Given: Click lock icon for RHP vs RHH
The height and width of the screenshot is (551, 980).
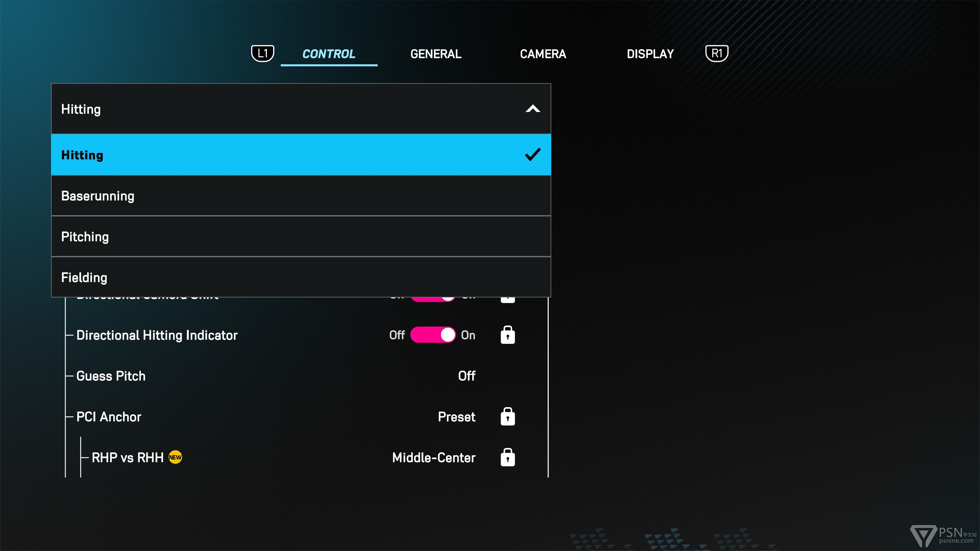Looking at the screenshot, I should pyautogui.click(x=508, y=457).
